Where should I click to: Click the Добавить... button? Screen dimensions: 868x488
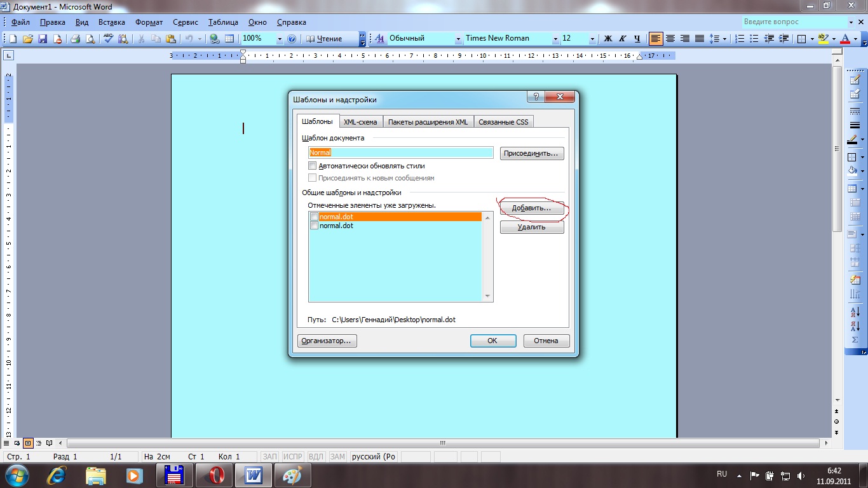[x=531, y=208]
